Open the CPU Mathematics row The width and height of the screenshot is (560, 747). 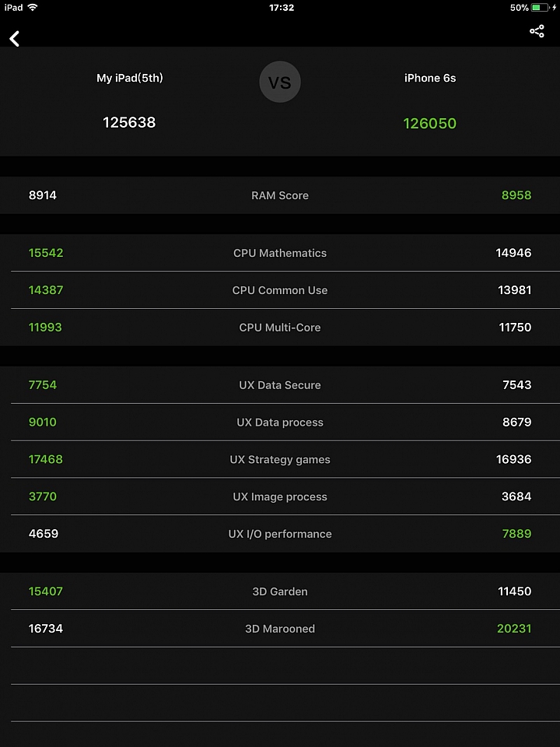click(280, 253)
